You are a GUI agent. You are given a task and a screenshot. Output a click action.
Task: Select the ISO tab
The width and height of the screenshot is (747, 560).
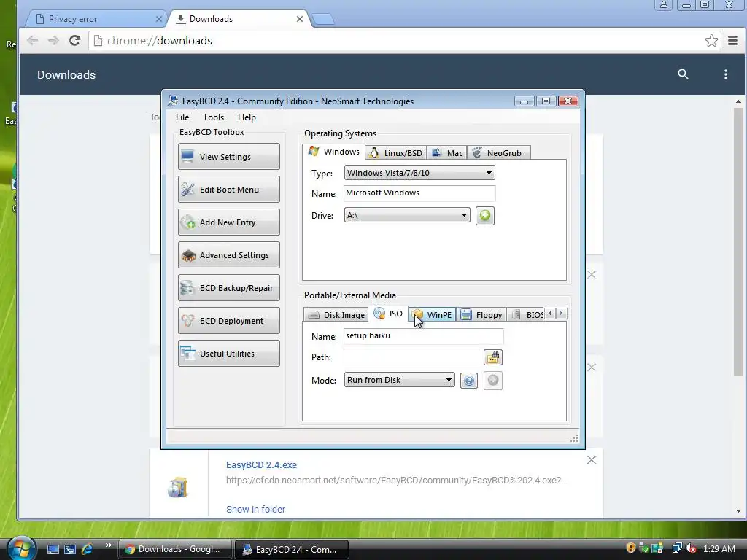pyautogui.click(x=388, y=314)
